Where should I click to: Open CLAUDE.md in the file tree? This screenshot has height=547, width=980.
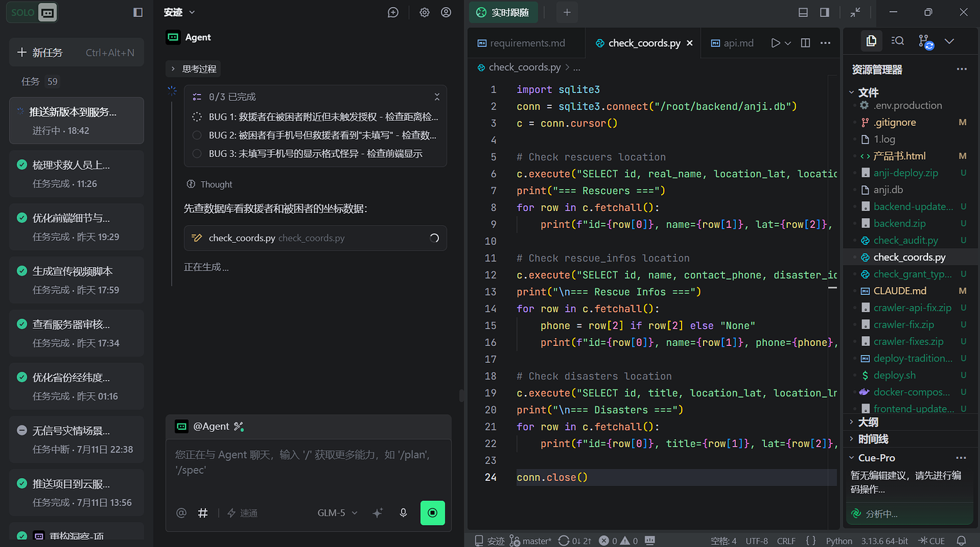[x=909, y=291]
